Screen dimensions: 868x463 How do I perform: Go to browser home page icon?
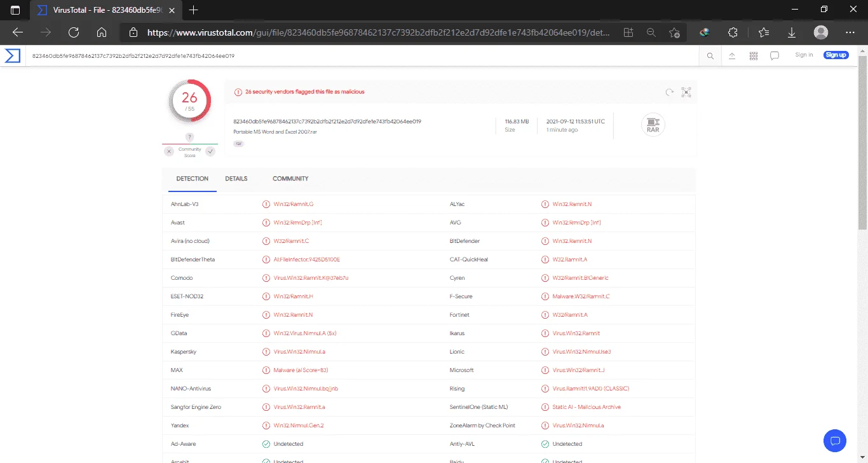[101, 32]
